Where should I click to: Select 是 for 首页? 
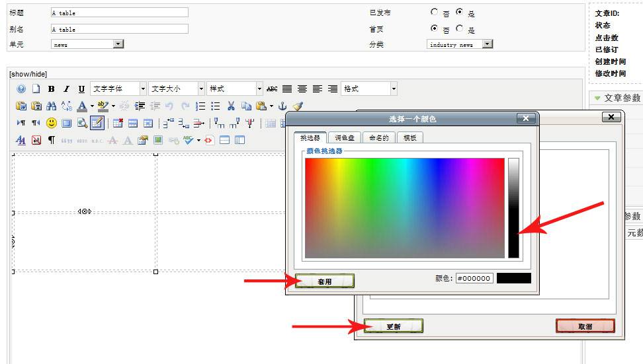[x=459, y=28]
